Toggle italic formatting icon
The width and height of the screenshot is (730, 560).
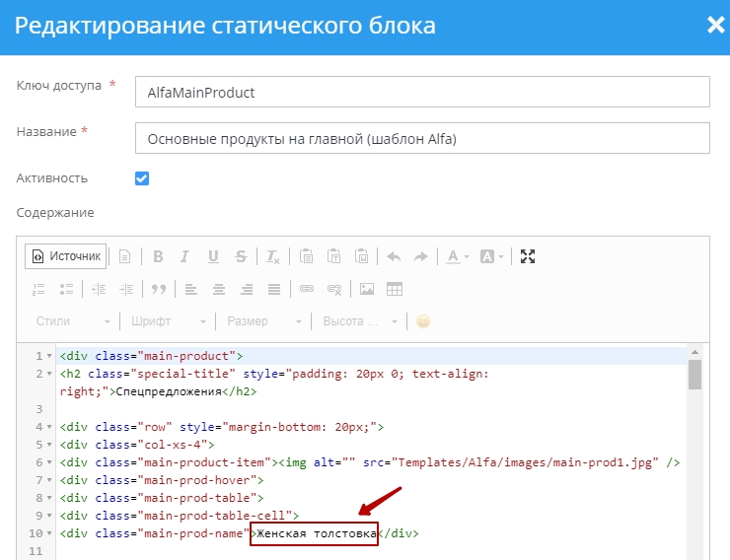(x=184, y=256)
